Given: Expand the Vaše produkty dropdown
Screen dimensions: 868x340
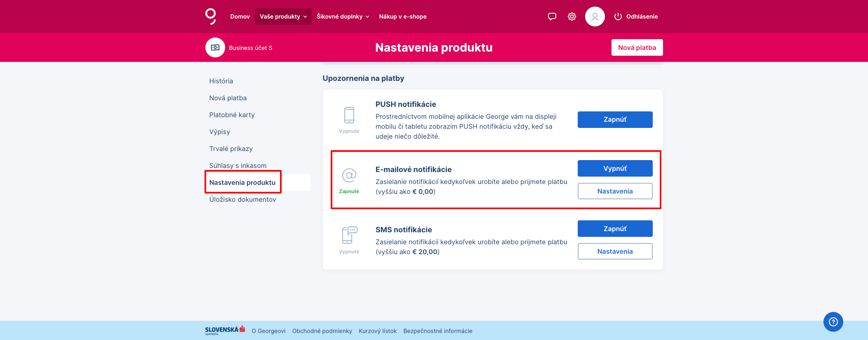Looking at the screenshot, I should click(x=283, y=17).
